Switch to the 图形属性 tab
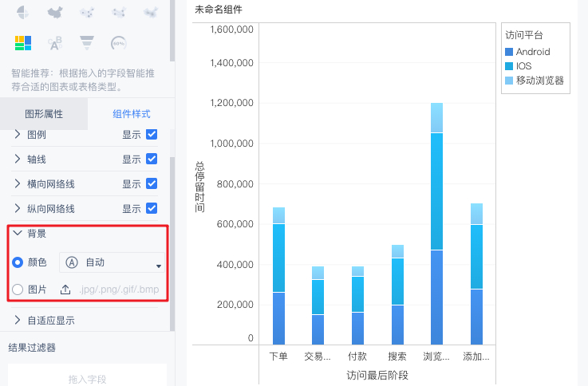 pyautogui.click(x=44, y=114)
